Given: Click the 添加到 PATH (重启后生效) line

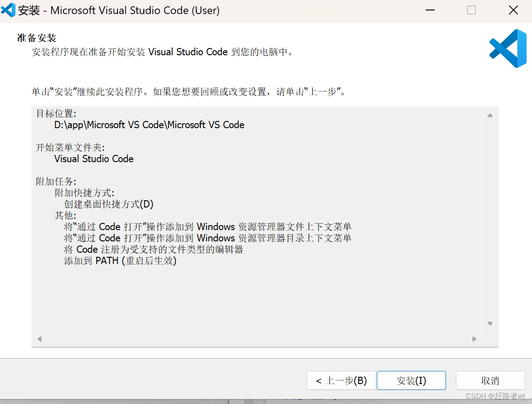Looking at the screenshot, I should click(120, 261).
